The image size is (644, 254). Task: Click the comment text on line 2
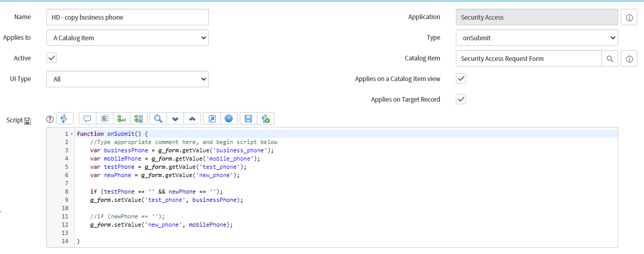point(184,142)
